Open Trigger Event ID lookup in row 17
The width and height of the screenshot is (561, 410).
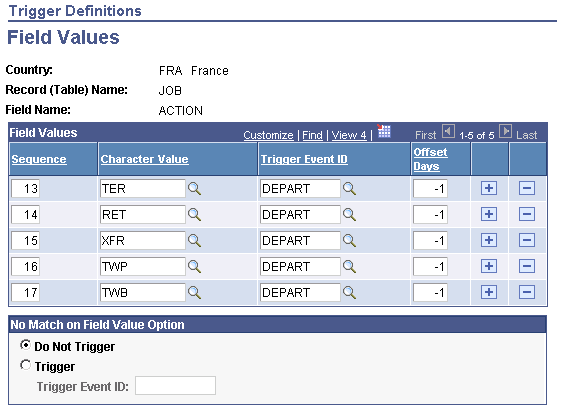click(x=349, y=292)
